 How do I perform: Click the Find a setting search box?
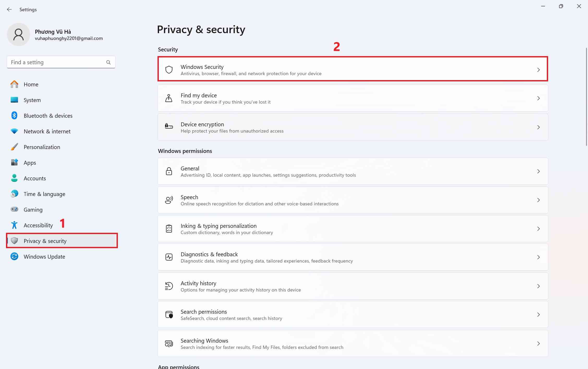[56, 62]
